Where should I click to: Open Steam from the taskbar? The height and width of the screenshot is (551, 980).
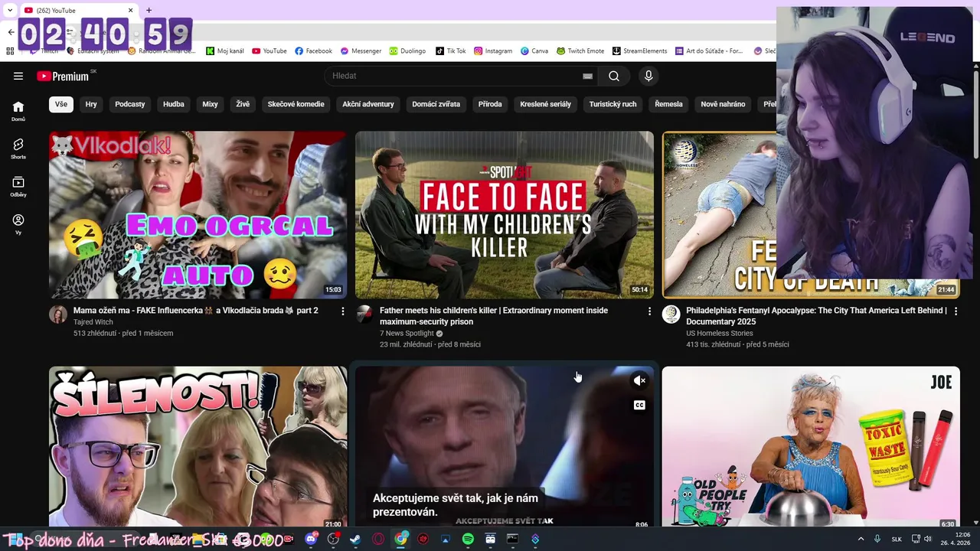click(x=355, y=540)
